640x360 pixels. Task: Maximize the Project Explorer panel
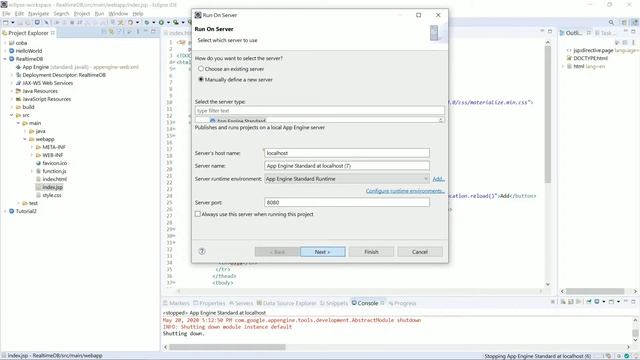point(153,31)
